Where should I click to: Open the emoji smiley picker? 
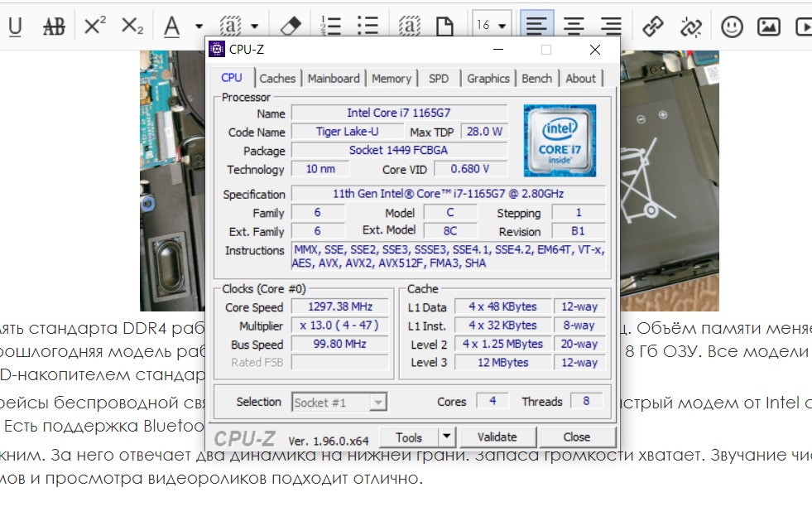click(x=732, y=26)
